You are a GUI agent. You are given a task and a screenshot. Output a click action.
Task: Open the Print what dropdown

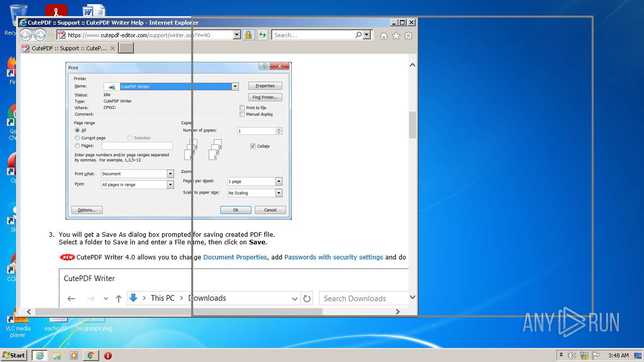pos(171,173)
